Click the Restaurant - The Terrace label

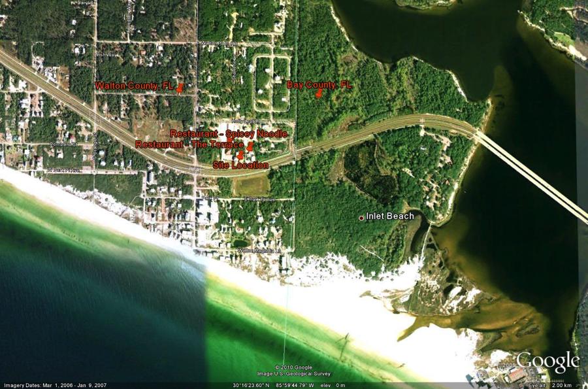[x=189, y=144]
